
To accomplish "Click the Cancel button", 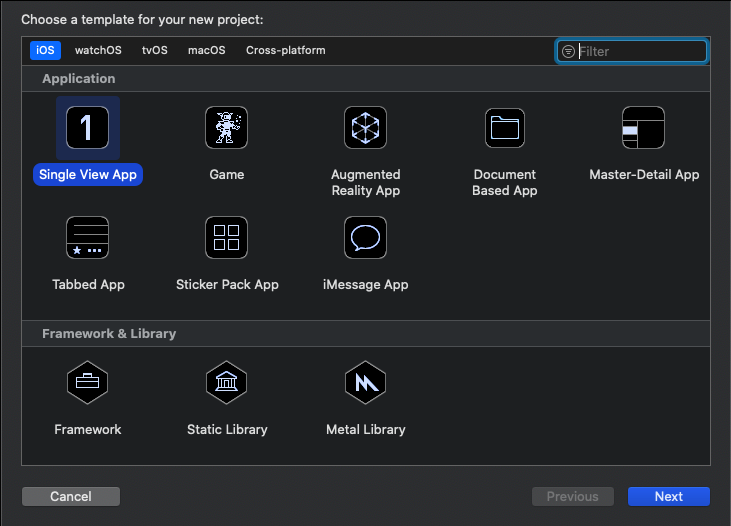I will (71, 497).
